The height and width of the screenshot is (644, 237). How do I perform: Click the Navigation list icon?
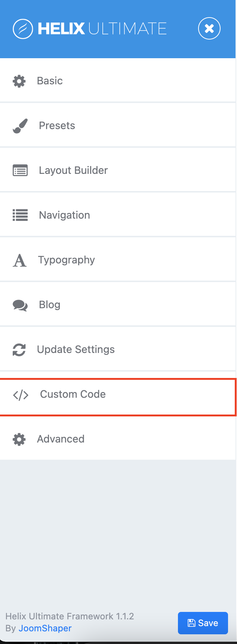[x=20, y=215]
